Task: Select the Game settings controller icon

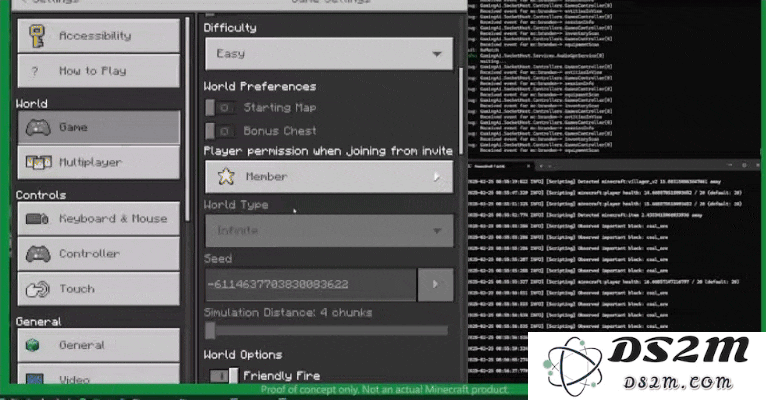Action: click(x=38, y=127)
